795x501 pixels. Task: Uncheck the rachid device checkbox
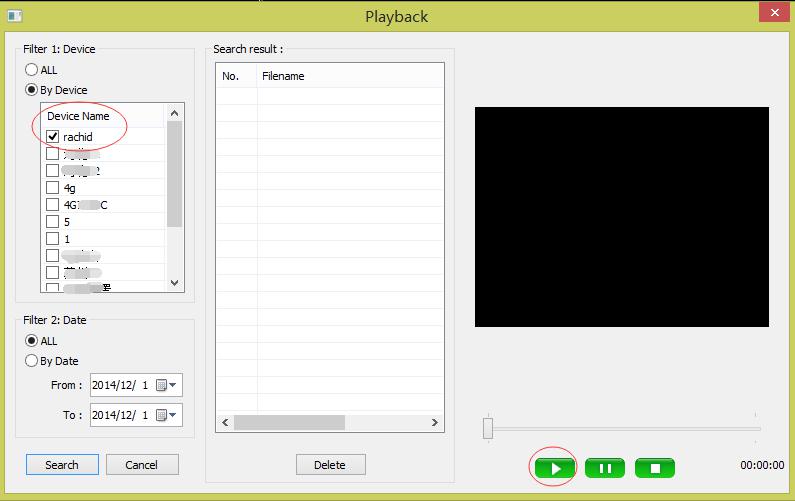53,137
